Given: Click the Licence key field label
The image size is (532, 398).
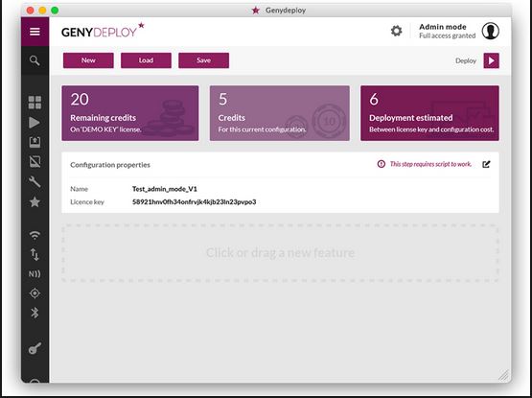Looking at the screenshot, I should [x=87, y=201].
